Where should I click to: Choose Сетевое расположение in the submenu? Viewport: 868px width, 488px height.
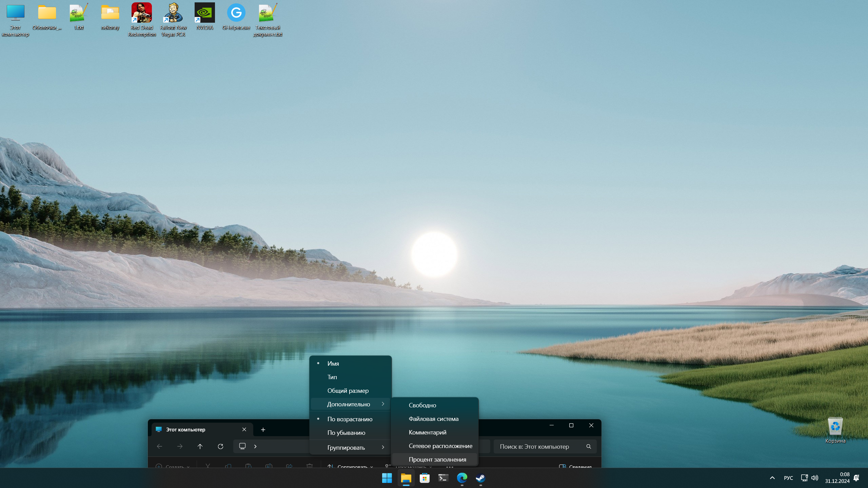pos(435,446)
